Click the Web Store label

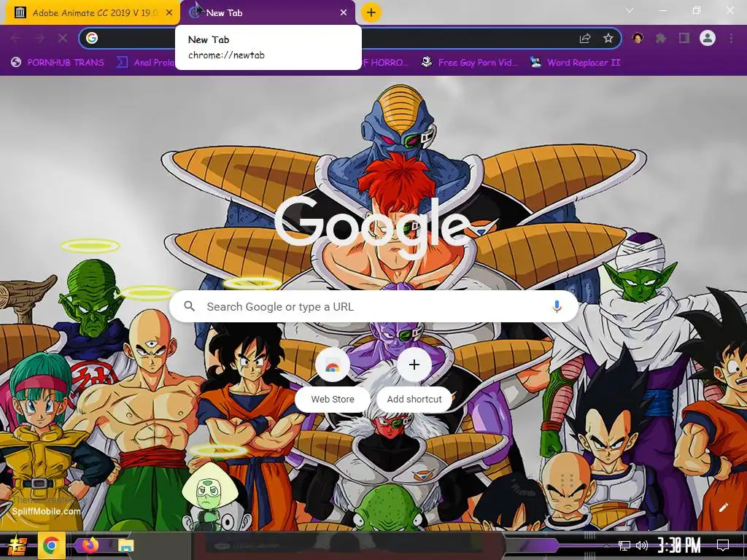tap(333, 399)
